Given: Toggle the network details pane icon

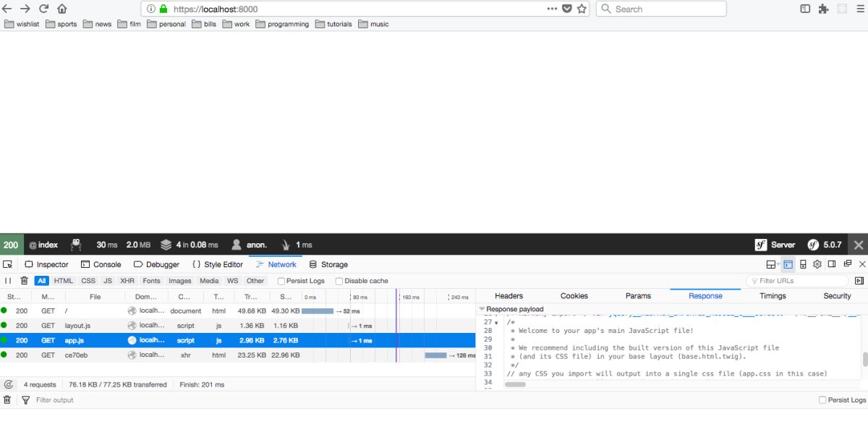Looking at the screenshot, I should (x=859, y=281).
